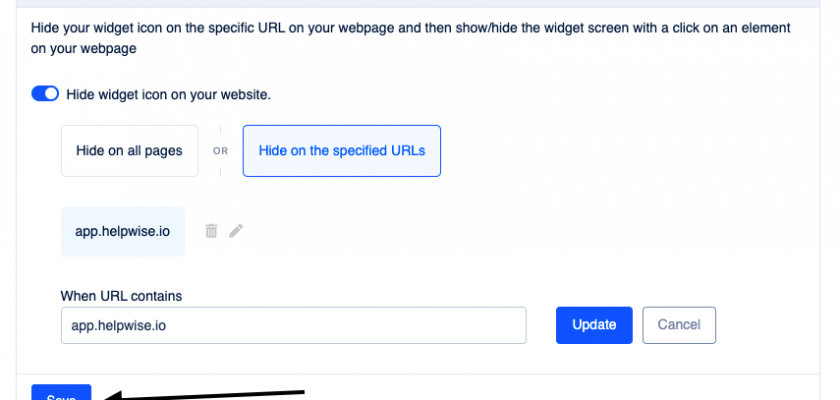Click the arrowhead tip next to Save
The image size is (840, 400).
[108, 397]
